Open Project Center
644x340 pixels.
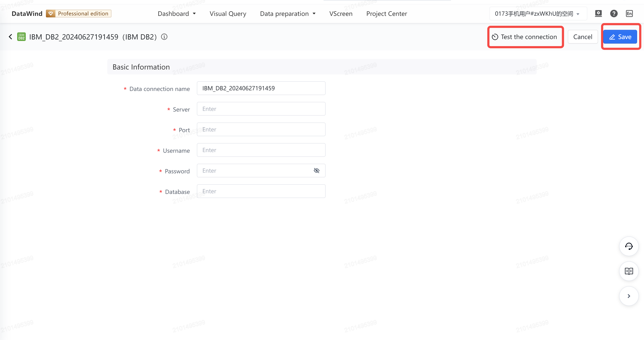click(x=386, y=14)
